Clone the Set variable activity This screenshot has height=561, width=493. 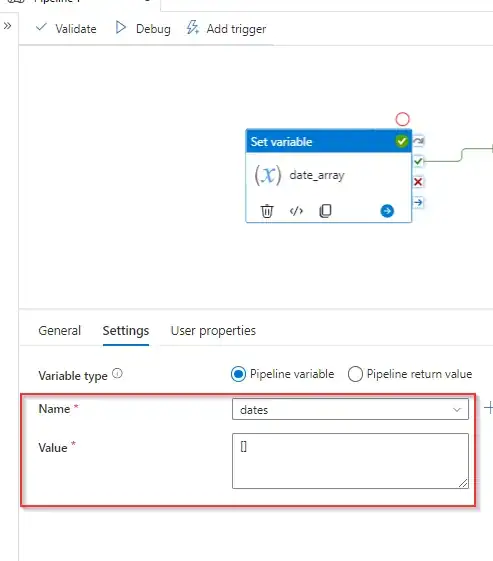tap(325, 211)
